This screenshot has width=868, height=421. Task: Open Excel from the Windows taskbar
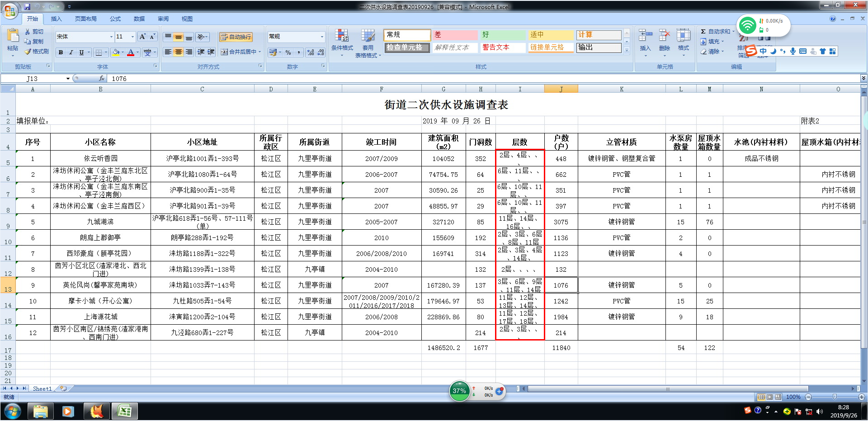pyautogui.click(x=124, y=412)
